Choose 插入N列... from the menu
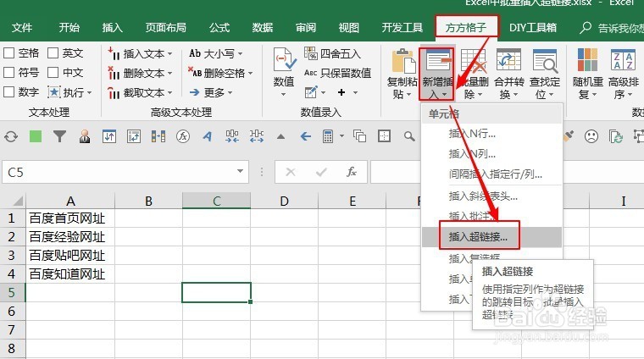Viewport: 644px width, 359px height. point(491,154)
